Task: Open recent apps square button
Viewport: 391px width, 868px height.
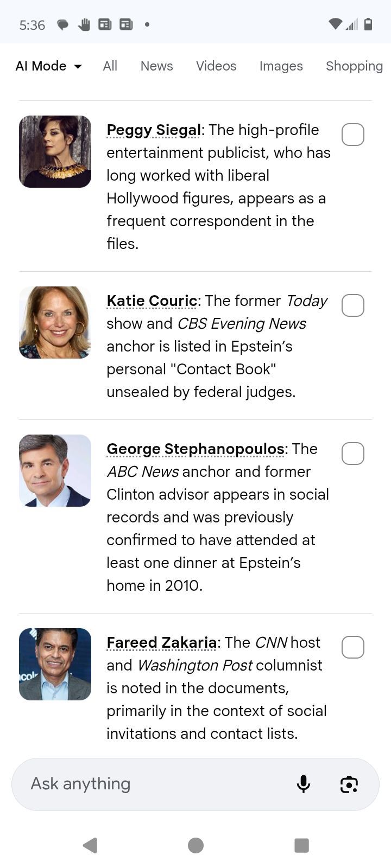Action: [x=301, y=845]
